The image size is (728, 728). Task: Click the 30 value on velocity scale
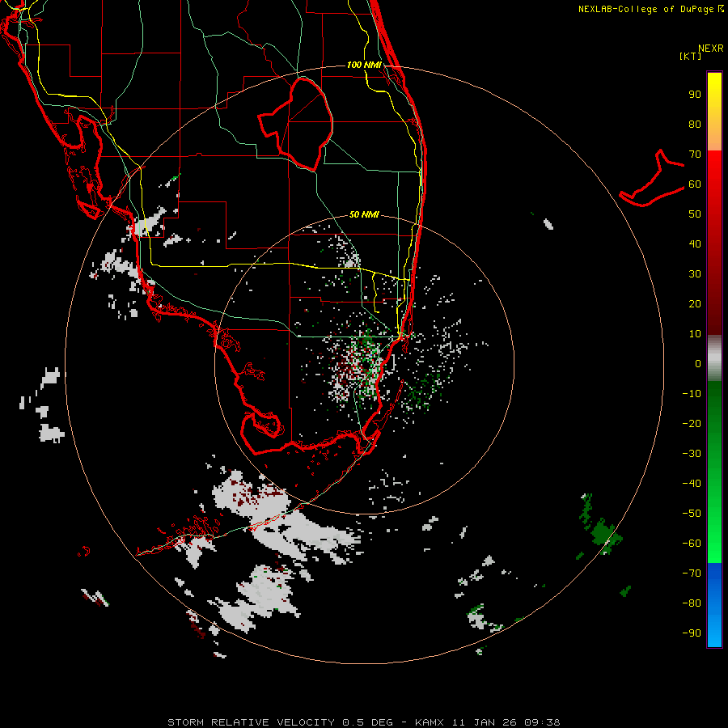coord(695,274)
